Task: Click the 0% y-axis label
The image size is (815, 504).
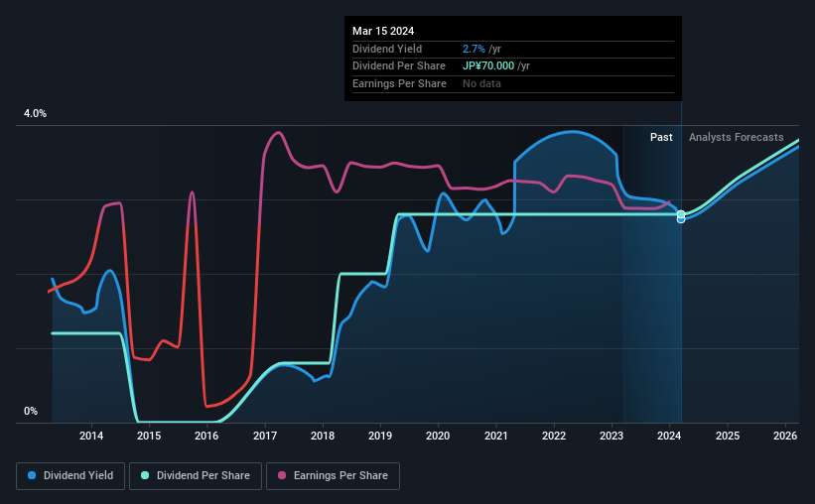Action: click(31, 411)
